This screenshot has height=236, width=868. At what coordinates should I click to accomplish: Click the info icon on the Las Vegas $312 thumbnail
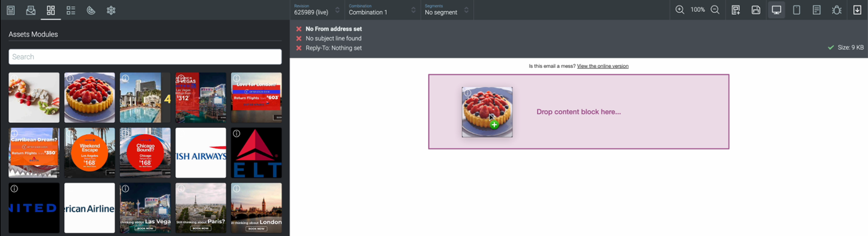tap(181, 78)
